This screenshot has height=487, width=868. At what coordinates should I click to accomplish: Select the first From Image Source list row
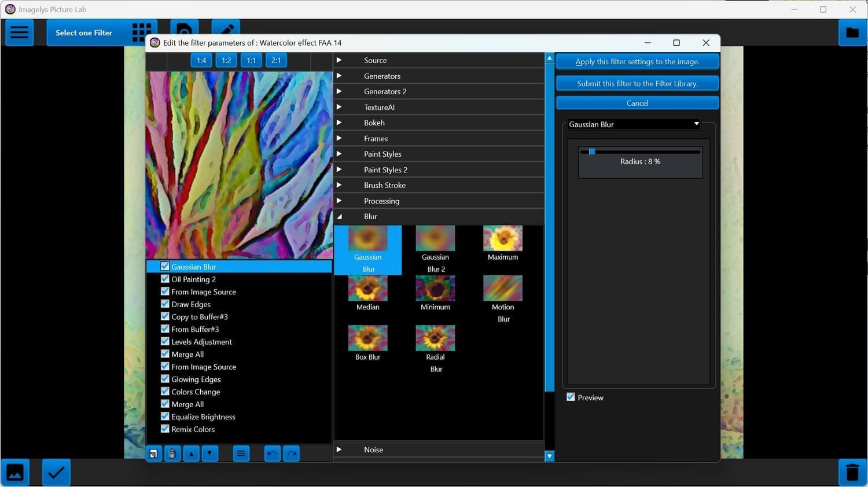coord(239,292)
